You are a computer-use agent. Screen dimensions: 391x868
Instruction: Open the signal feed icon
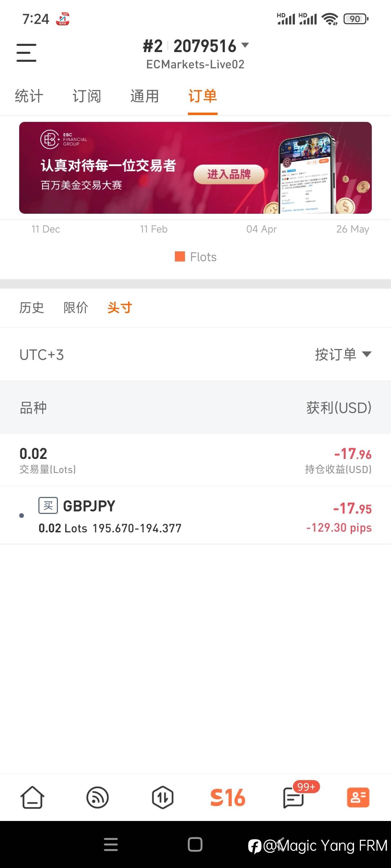98,797
